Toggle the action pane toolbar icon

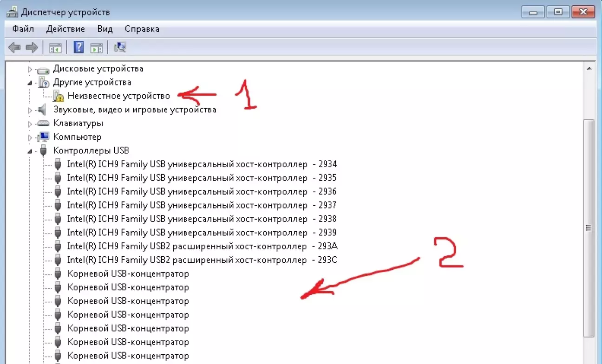[96, 47]
